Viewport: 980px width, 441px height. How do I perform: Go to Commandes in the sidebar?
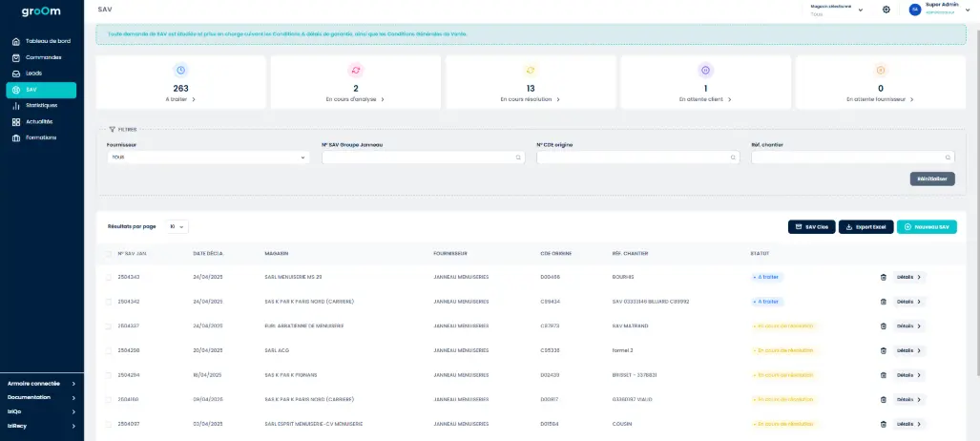click(x=43, y=57)
